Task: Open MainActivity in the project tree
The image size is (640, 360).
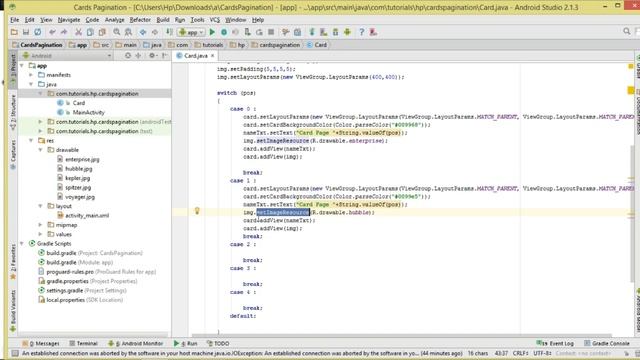Action: point(89,113)
